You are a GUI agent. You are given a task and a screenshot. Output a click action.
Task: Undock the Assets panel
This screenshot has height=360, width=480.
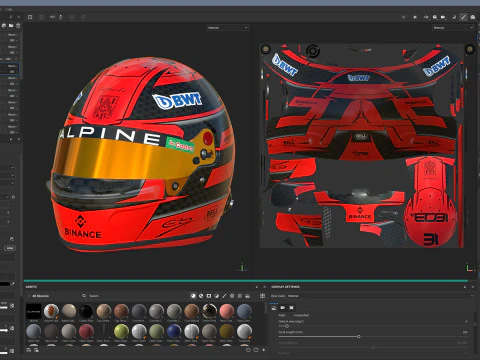257,287
